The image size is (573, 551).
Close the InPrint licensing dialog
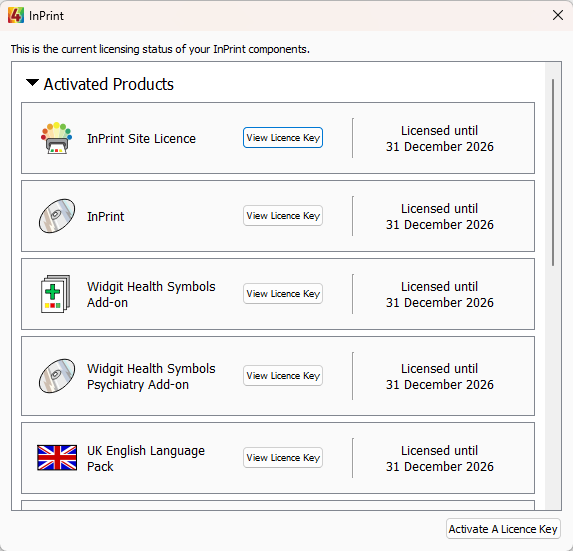(x=558, y=15)
